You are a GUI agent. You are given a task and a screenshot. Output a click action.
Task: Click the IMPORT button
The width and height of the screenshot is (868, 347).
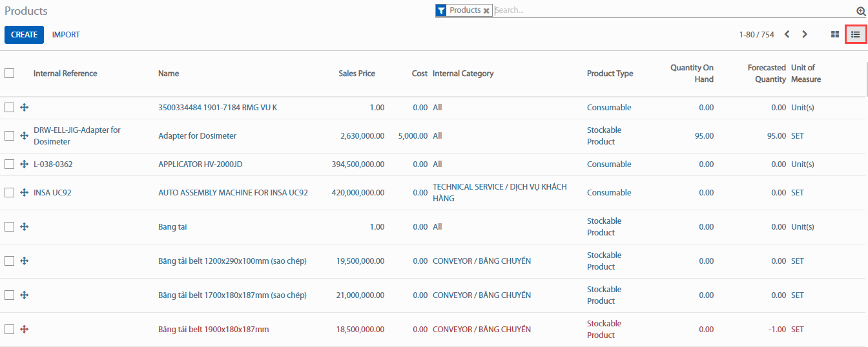pyautogui.click(x=66, y=35)
